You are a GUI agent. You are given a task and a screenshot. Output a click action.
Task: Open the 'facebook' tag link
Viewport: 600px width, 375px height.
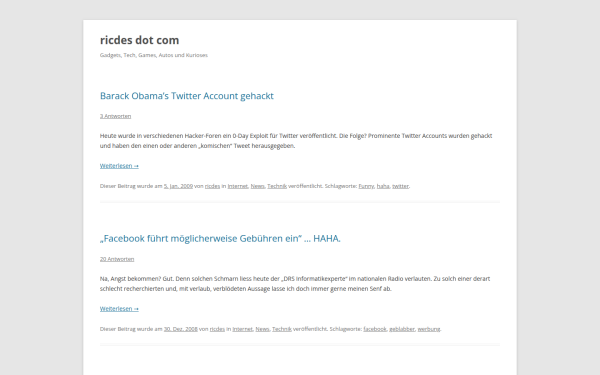[x=375, y=329]
